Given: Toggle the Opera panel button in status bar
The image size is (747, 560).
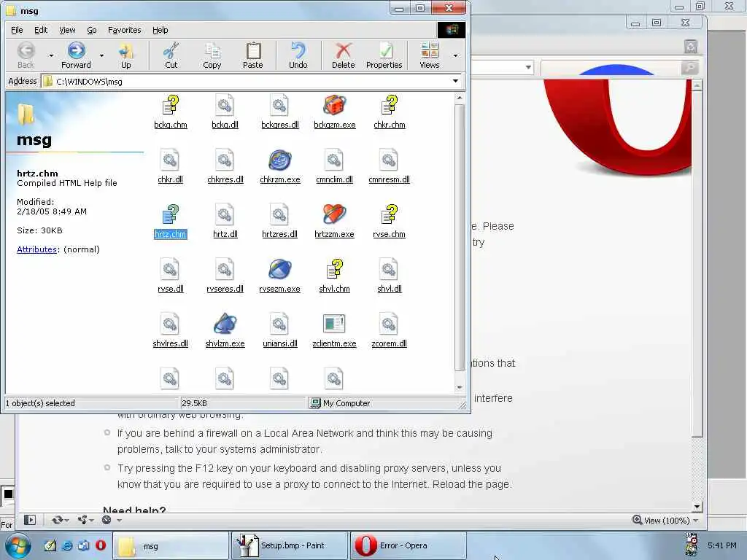Looking at the screenshot, I should [29, 520].
